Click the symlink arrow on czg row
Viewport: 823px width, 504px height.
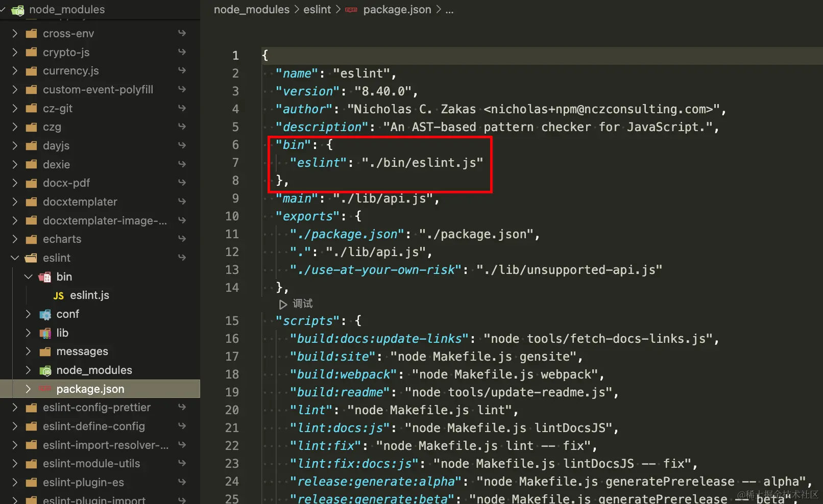pyautogui.click(x=182, y=127)
